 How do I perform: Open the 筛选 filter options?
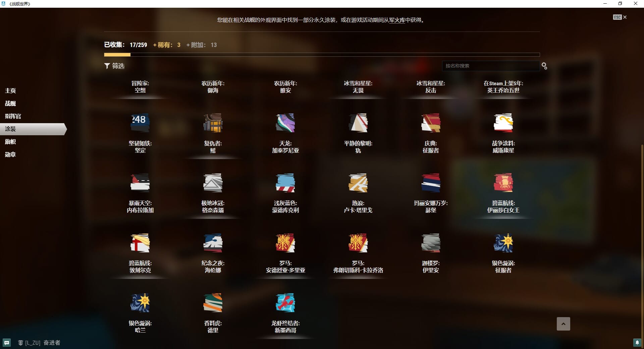(x=114, y=66)
